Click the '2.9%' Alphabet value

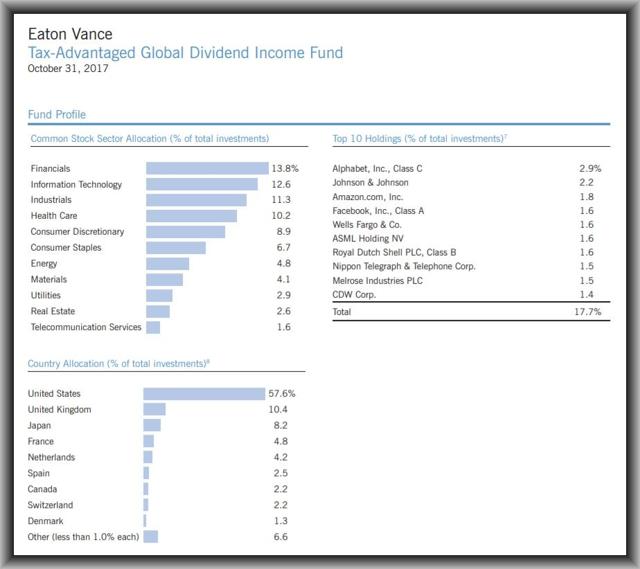[590, 169]
